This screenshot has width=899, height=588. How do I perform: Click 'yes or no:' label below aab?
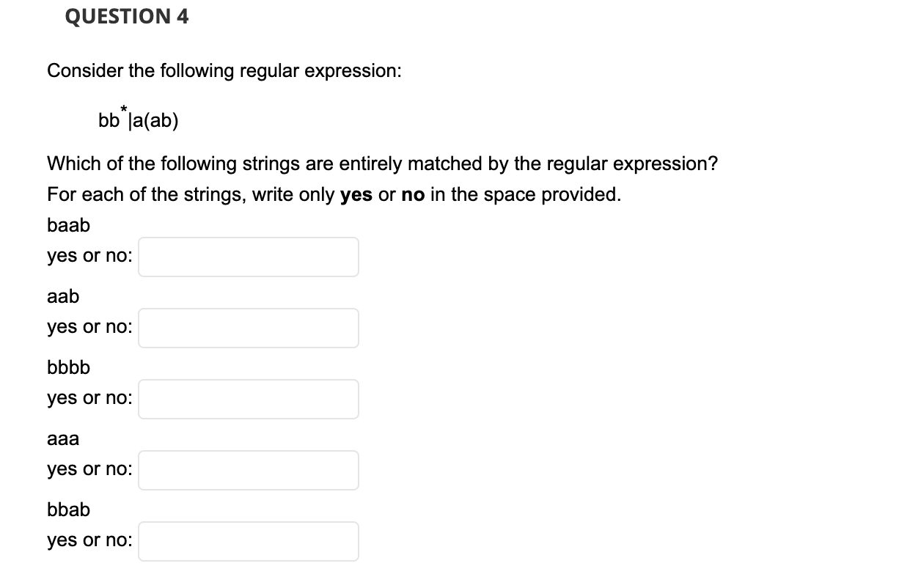point(89,328)
